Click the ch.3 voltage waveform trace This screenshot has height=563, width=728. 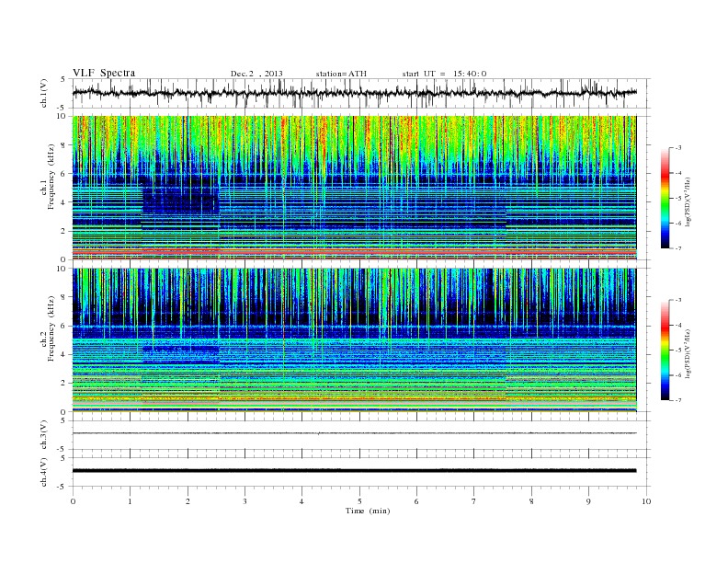pyautogui.click(x=354, y=433)
